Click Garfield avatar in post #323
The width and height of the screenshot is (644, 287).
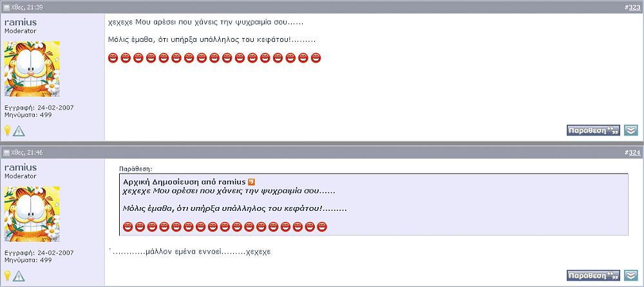coord(32,68)
